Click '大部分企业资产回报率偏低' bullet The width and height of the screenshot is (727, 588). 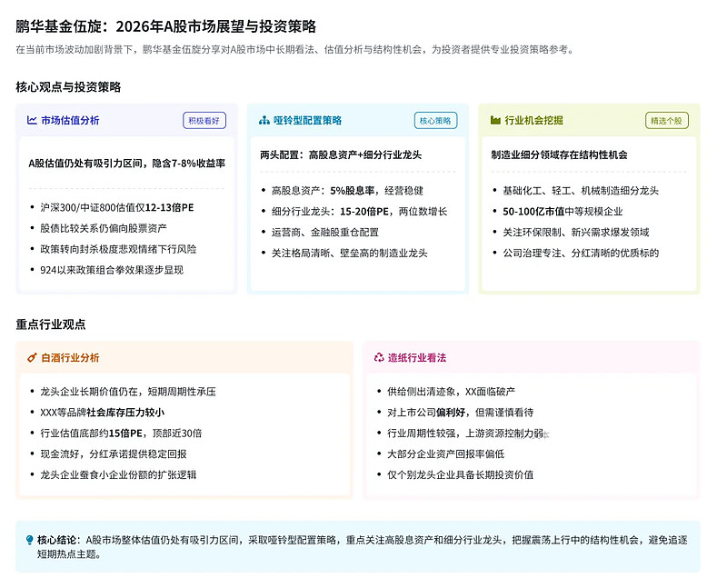click(445, 454)
